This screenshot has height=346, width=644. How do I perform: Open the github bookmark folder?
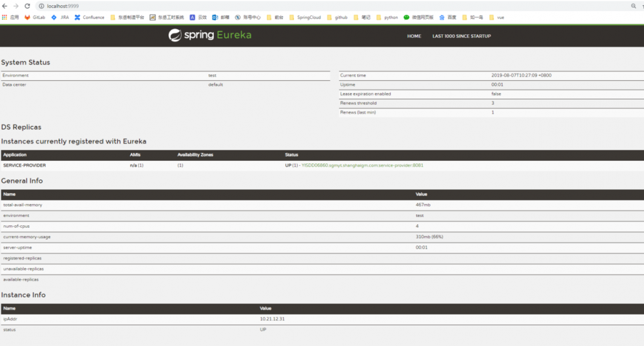point(337,17)
